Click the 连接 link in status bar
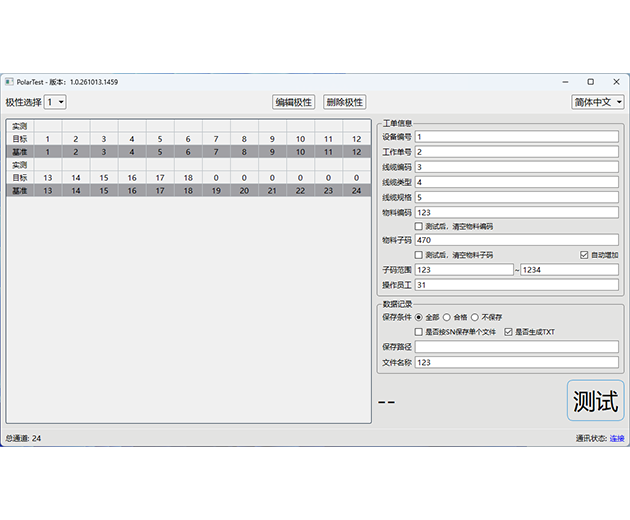Image resolution: width=630 pixels, height=520 pixels. (617, 438)
